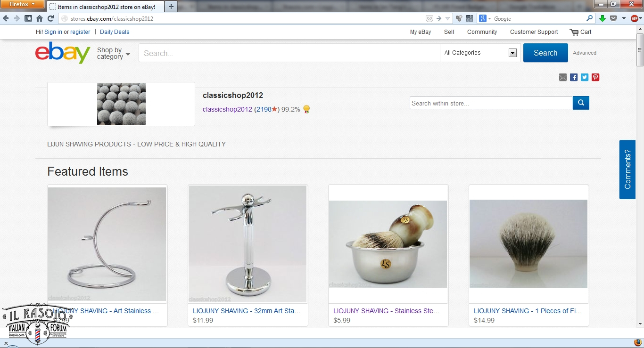Click the main eBay search field
The height and width of the screenshot is (348, 644).
(289, 53)
